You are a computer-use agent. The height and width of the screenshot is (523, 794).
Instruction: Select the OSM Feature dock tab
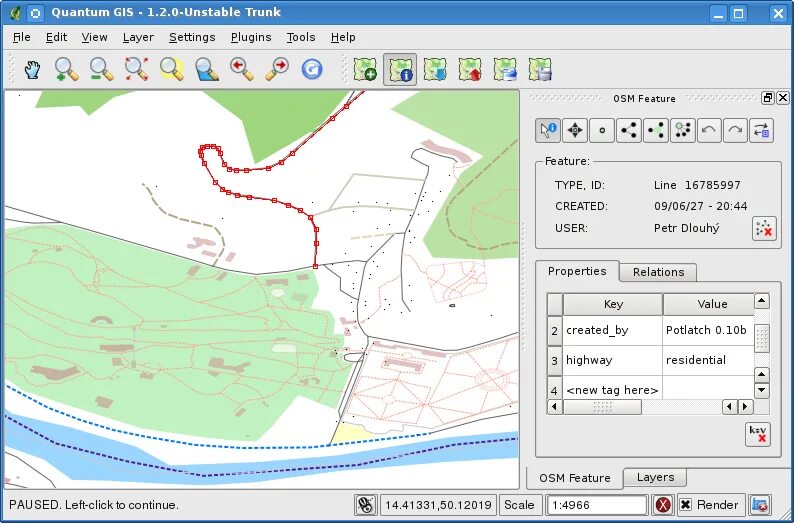(x=575, y=478)
